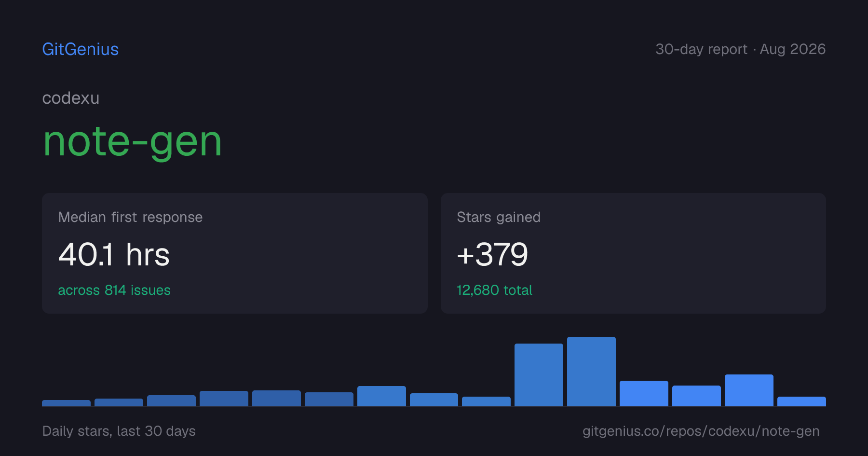This screenshot has width=868, height=456.
Task: Click the codexu owner name
Action: 71,98
